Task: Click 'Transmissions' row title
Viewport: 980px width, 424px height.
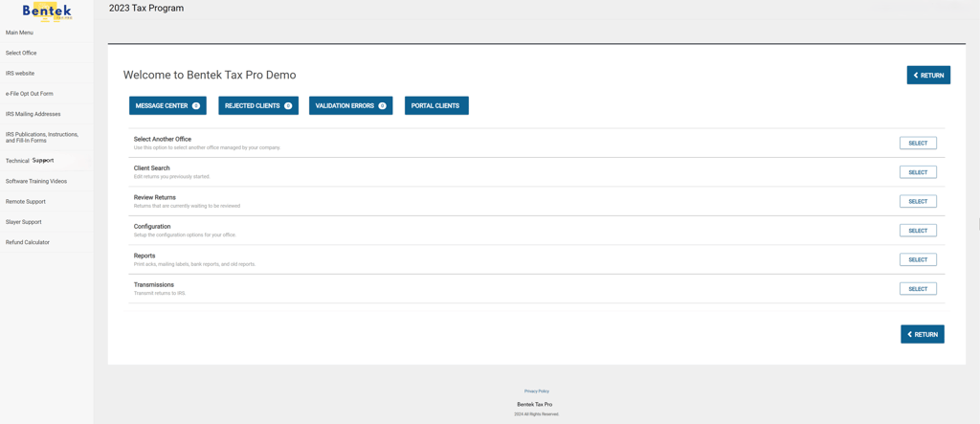Action: 154,284
